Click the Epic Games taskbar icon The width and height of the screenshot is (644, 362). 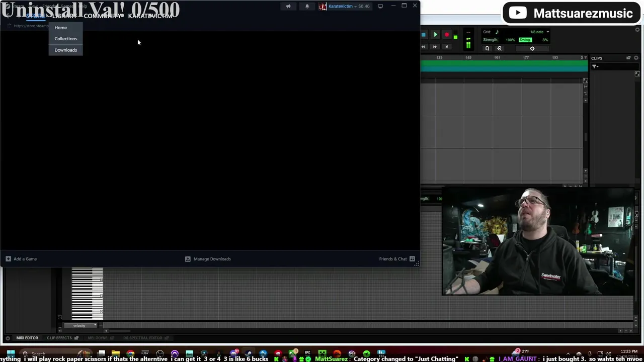[x=307, y=353]
